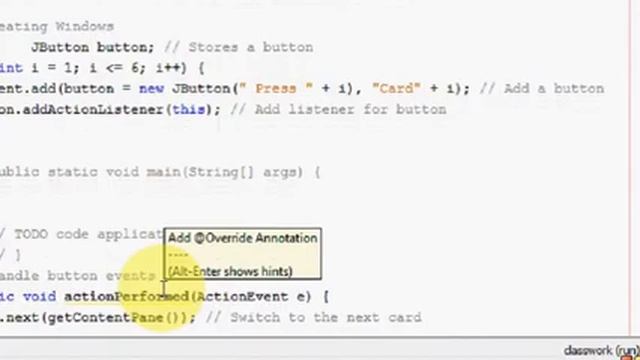
Task: Click the "// Switch to the next card" comment
Action: [313, 318]
